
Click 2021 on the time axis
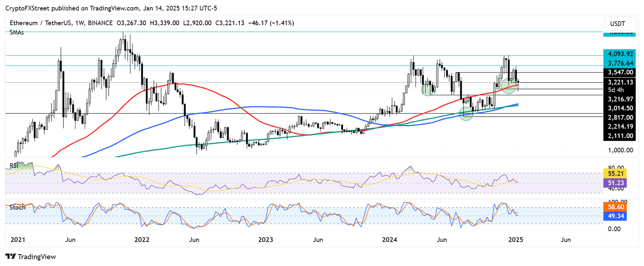[x=18, y=240]
